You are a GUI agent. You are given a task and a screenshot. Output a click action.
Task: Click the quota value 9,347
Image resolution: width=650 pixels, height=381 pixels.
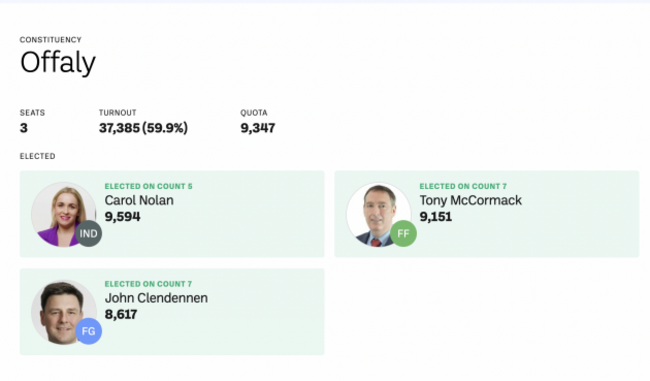[x=258, y=128]
